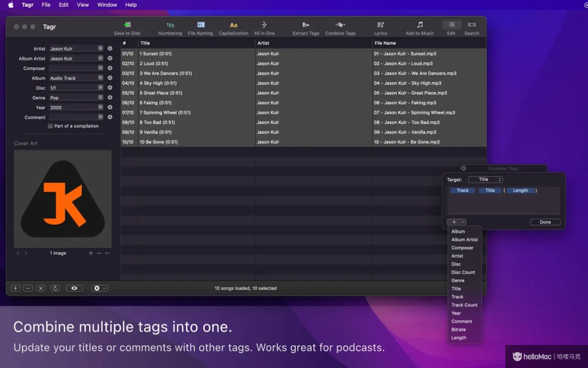The width and height of the screenshot is (588, 368).
Task: Select the Length token in the pattern
Action: (x=520, y=190)
